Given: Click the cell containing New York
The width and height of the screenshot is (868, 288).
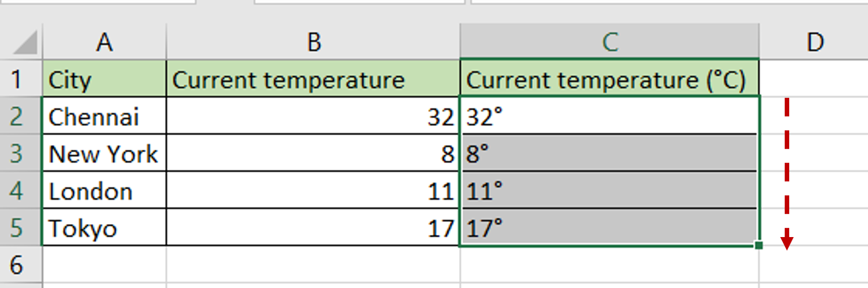Looking at the screenshot, I should tap(104, 154).
